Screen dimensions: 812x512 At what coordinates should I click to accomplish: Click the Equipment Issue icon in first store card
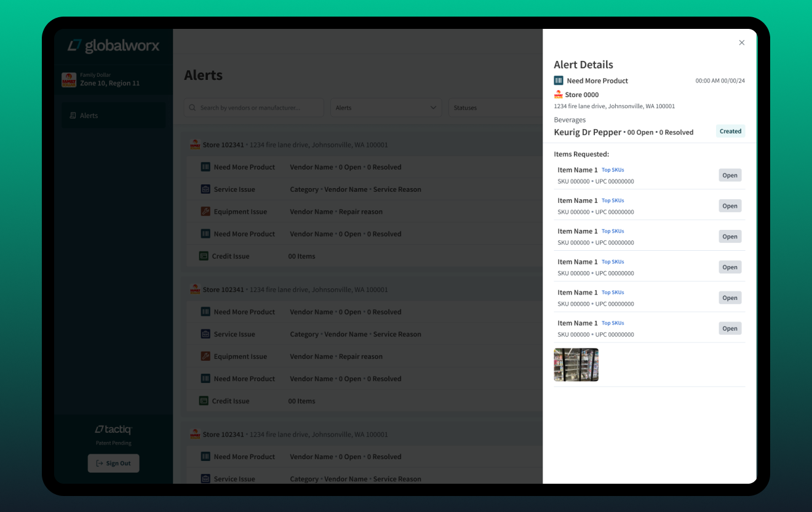[205, 211]
